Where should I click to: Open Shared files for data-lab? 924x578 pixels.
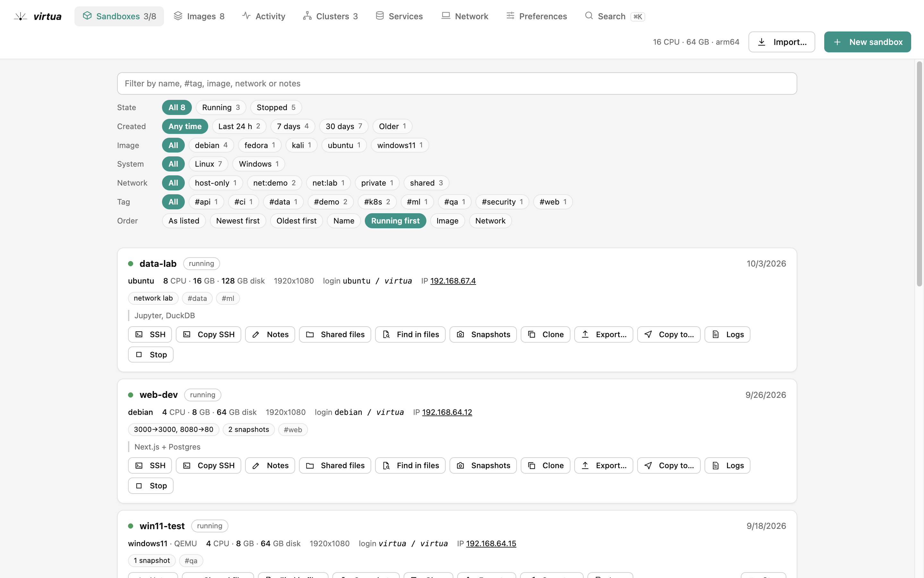pos(335,335)
